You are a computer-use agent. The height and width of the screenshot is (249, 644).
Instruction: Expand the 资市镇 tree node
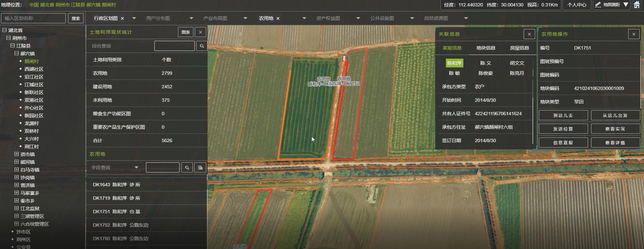[16, 154]
